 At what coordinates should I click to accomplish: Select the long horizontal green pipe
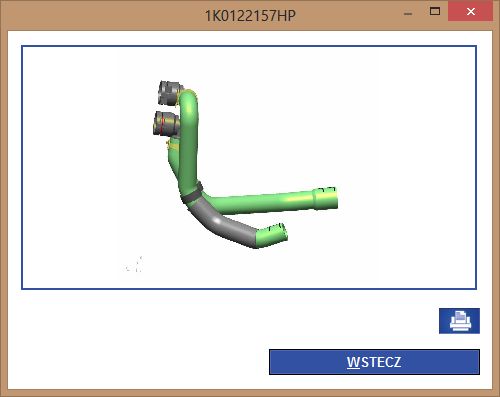click(263, 202)
